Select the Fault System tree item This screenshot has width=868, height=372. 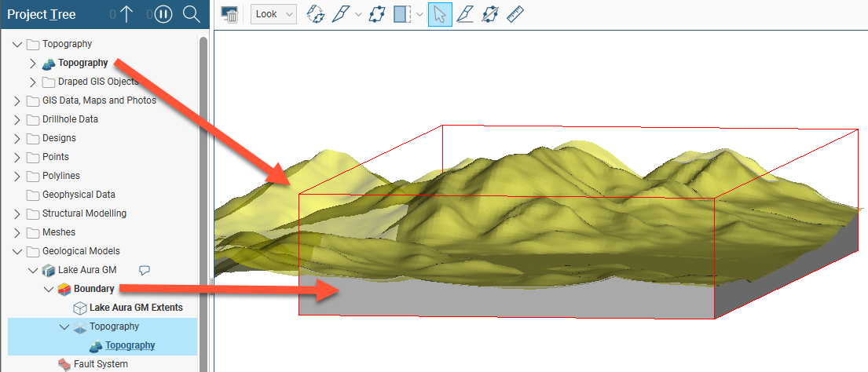101,364
